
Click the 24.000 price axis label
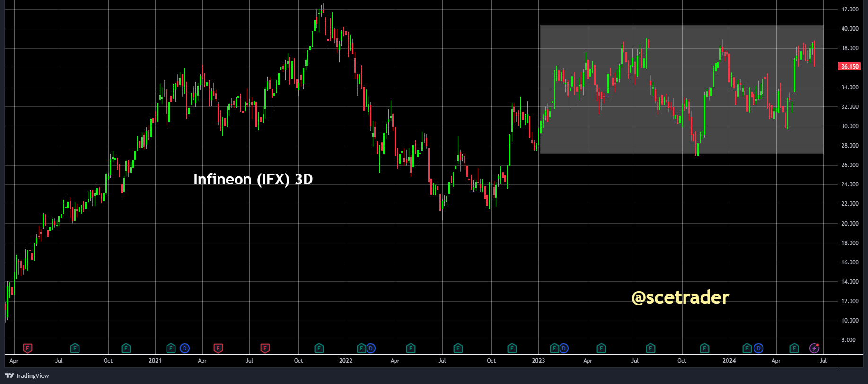point(850,184)
